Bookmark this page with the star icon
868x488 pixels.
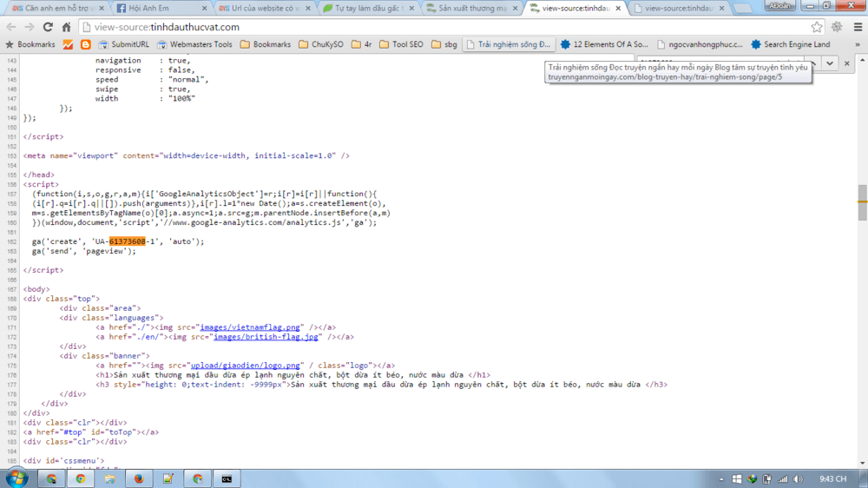pyautogui.click(x=817, y=27)
